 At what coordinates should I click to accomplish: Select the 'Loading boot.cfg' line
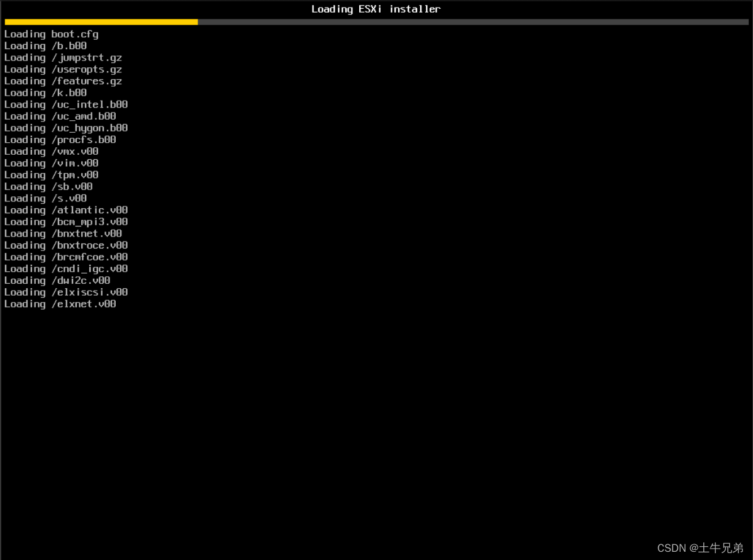(52, 35)
